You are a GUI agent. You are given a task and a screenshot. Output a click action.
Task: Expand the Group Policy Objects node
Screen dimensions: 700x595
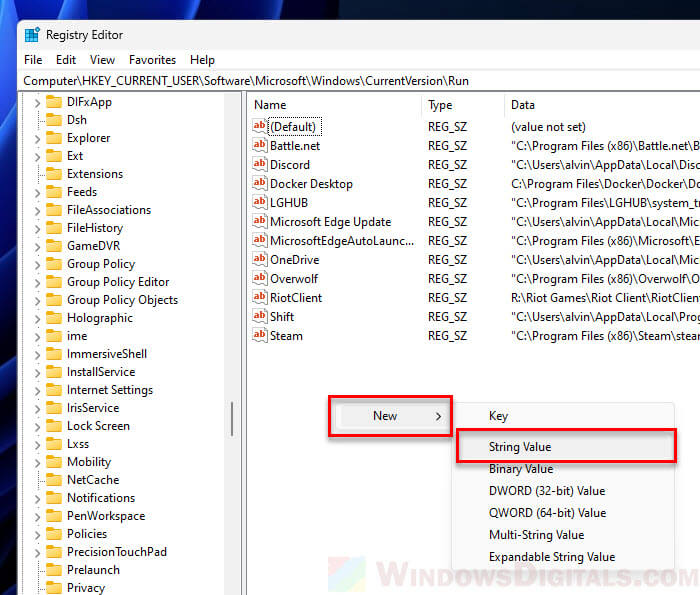click(38, 301)
